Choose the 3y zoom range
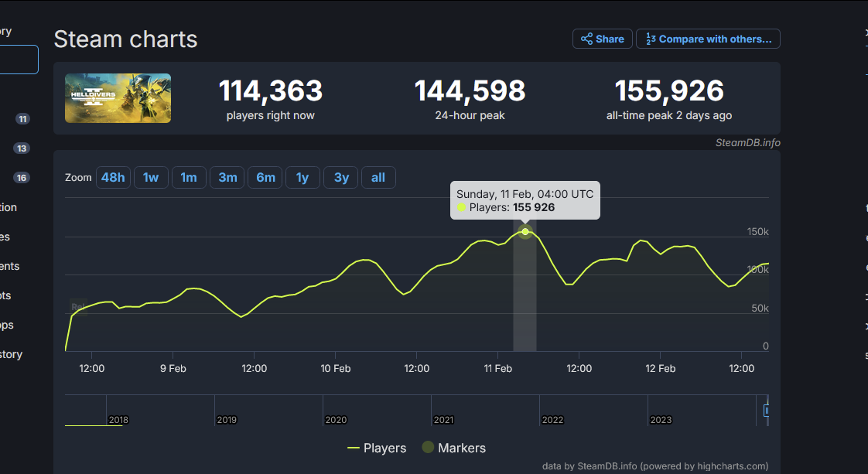Screen dimensions: 868x474 (341, 178)
